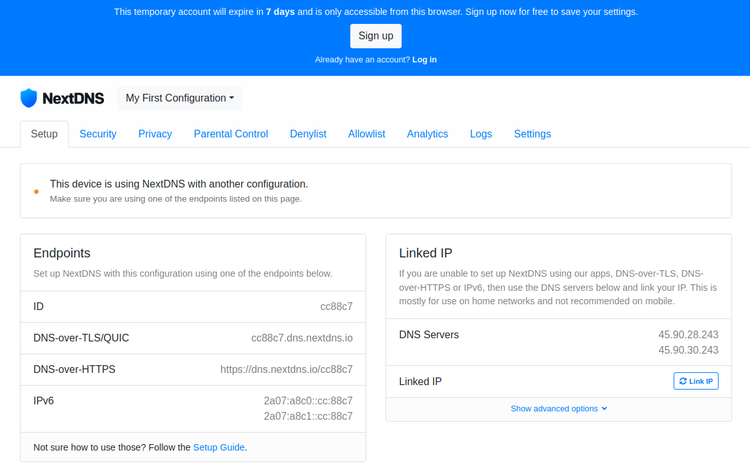Open the Security tab
Screen dimensions: 750x468
[x=98, y=134]
